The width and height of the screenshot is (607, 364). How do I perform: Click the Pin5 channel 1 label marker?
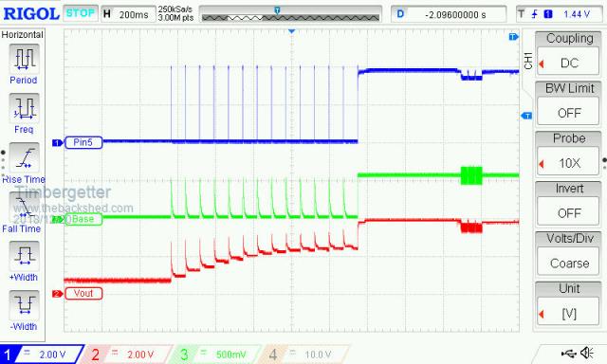pos(83,142)
